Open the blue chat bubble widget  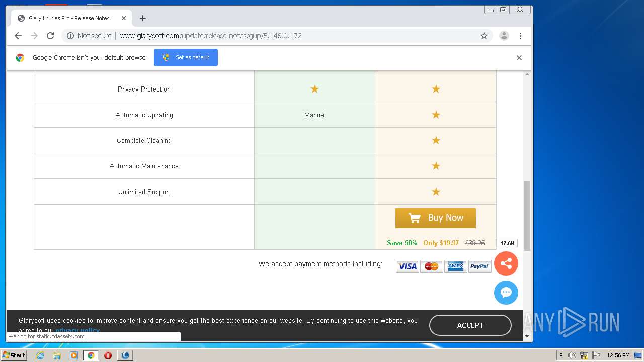tap(506, 293)
